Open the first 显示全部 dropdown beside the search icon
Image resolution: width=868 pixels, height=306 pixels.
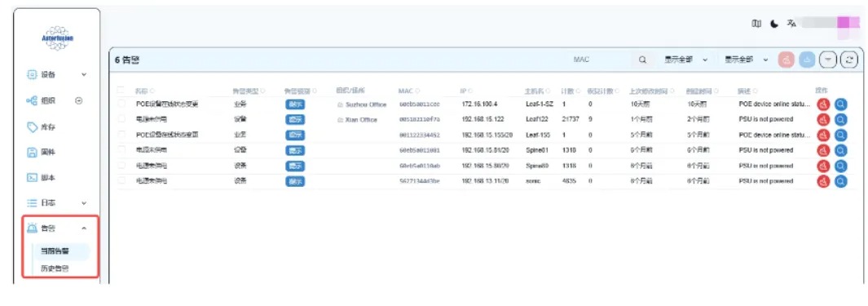[686, 60]
